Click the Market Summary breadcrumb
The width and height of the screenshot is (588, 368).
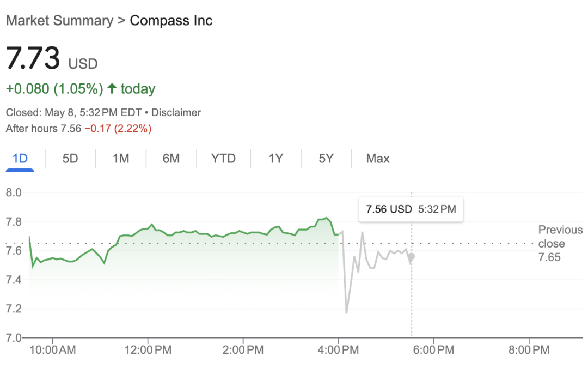pyautogui.click(x=59, y=21)
